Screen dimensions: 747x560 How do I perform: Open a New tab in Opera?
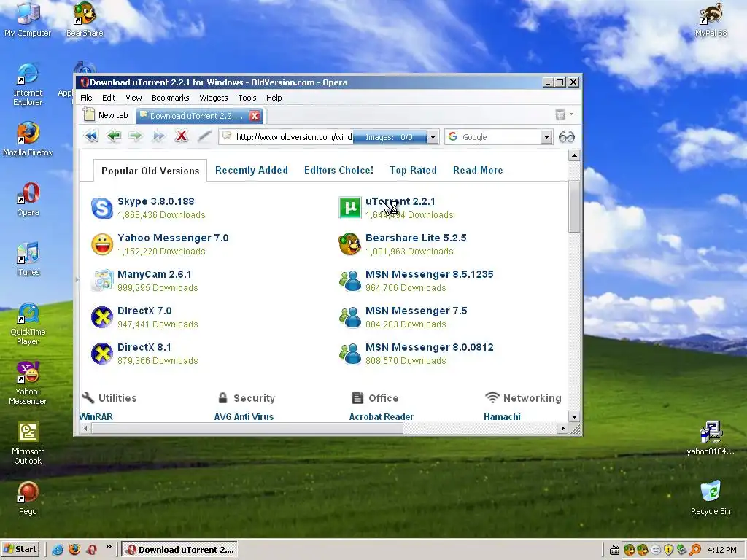tap(106, 115)
